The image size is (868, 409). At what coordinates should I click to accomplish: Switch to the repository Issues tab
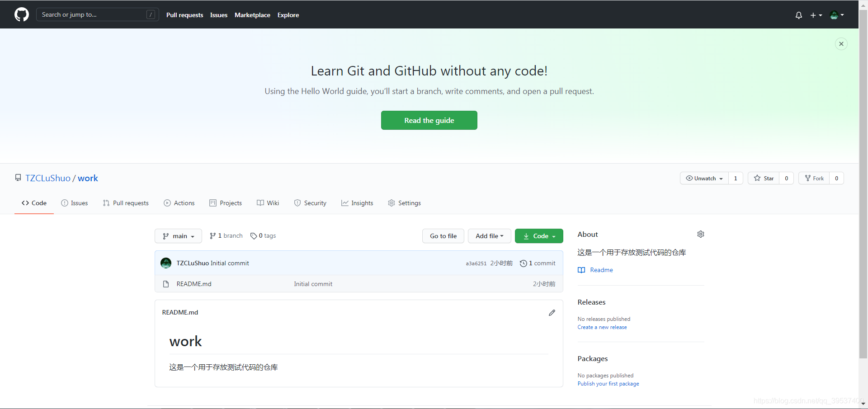click(75, 203)
